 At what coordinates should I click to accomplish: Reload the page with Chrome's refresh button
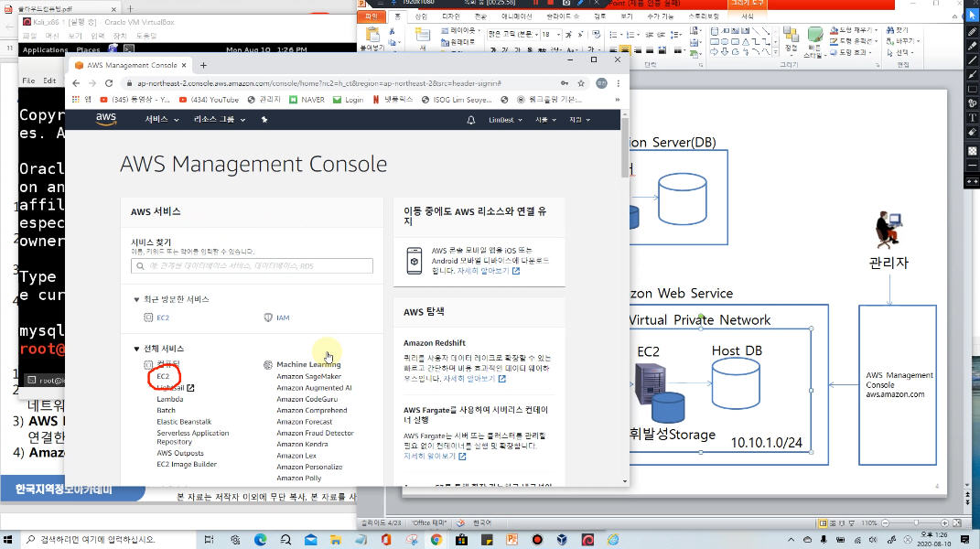(x=108, y=82)
